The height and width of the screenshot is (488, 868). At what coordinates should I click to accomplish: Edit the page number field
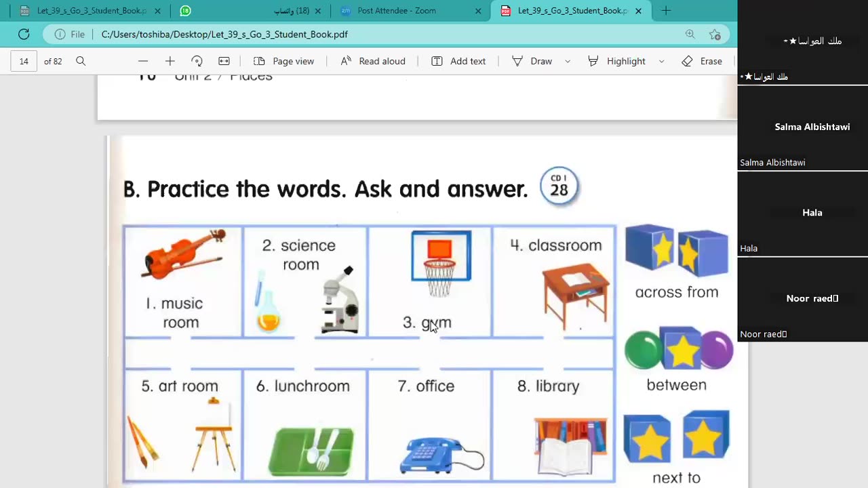click(24, 61)
